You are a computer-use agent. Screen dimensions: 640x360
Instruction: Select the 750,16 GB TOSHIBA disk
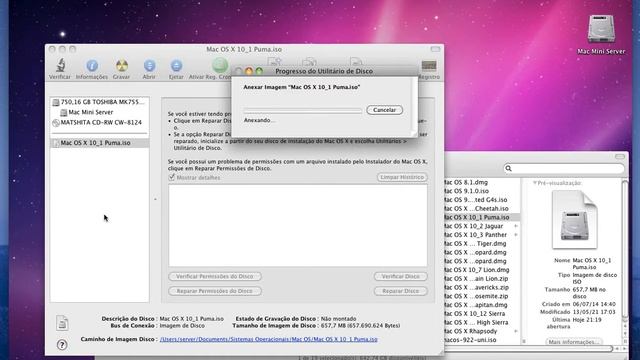99,102
